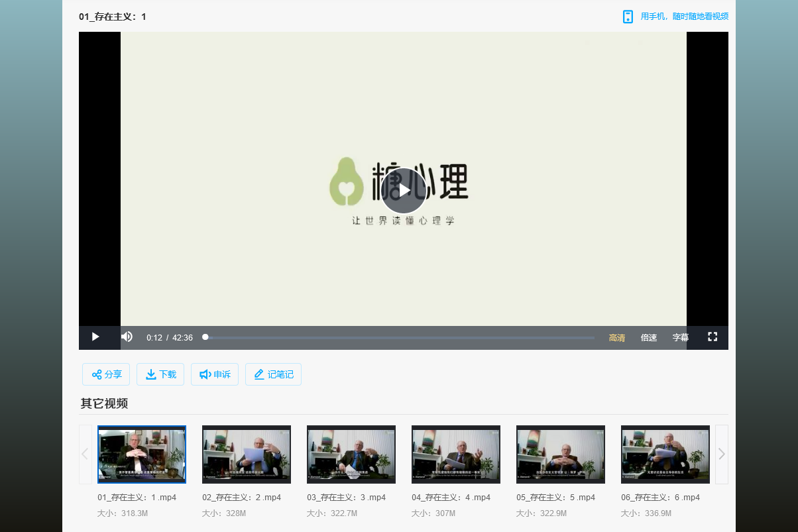Click the mobile phone icon

[x=628, y=17]
